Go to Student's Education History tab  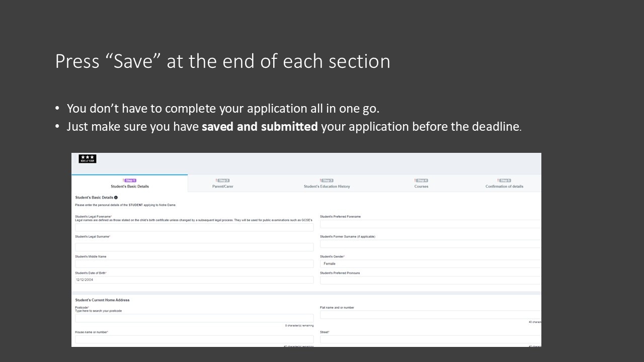(327, 187)
